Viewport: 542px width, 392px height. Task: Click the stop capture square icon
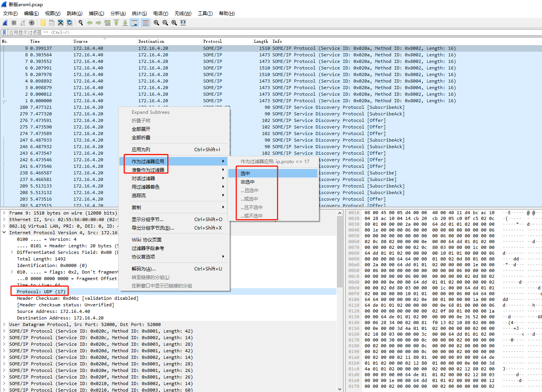click(x=14, y=23)
